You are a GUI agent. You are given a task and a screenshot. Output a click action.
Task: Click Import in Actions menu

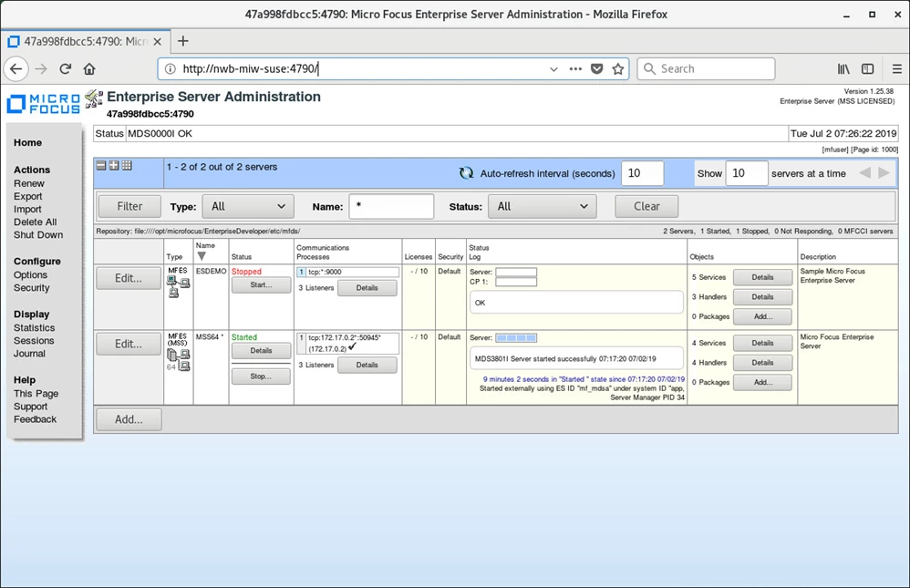coord(27,209)
